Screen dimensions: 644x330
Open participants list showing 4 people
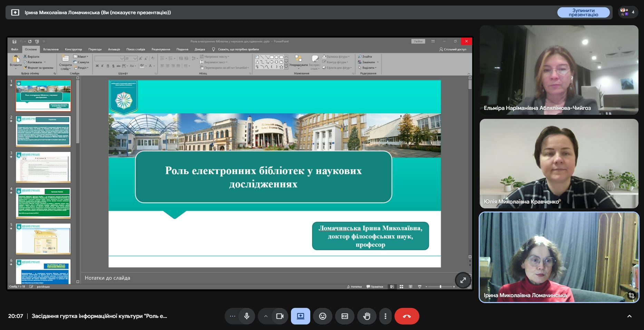click(628, 12)
